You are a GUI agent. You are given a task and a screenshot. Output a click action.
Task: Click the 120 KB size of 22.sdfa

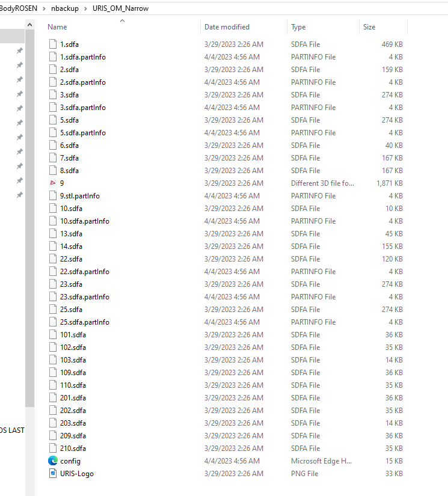point(392,259)
